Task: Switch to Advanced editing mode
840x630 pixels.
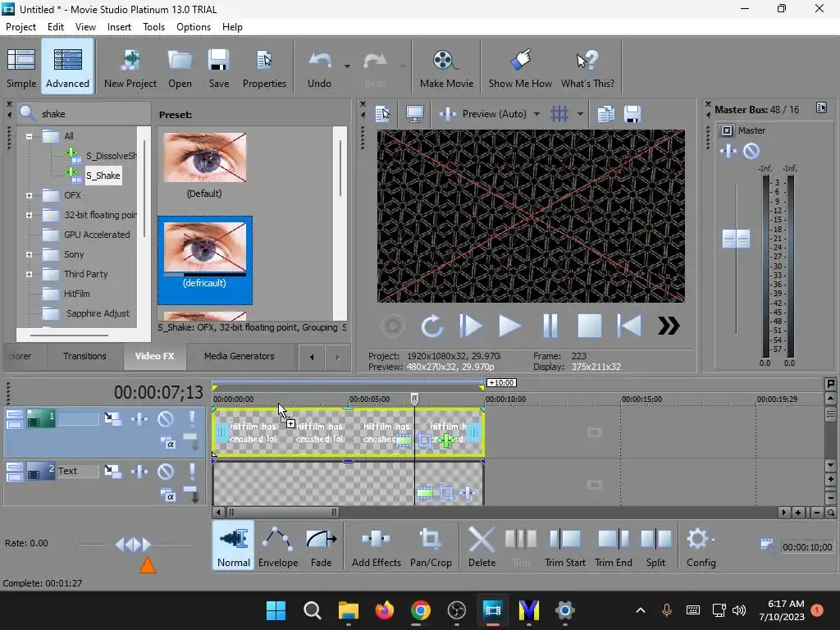Action: coord(67,67)
